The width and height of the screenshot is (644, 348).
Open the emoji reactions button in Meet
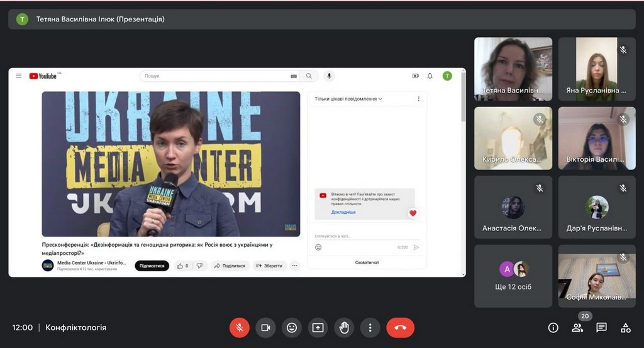(292, 327)
